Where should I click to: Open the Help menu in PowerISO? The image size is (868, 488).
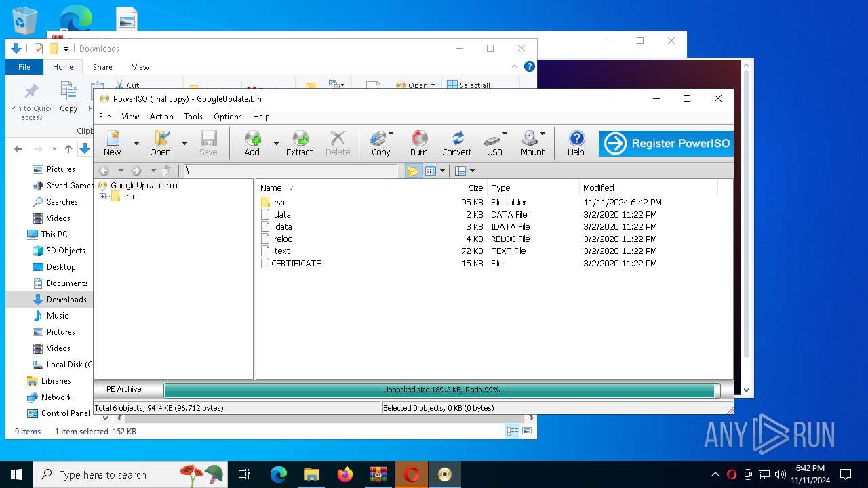click(x=261, y=117)
